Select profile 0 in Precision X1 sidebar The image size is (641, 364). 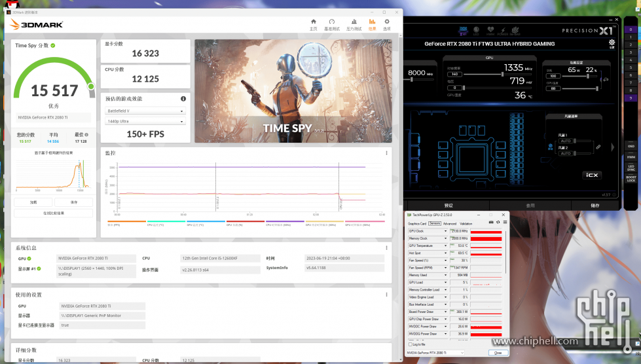(x=631, y=29)
